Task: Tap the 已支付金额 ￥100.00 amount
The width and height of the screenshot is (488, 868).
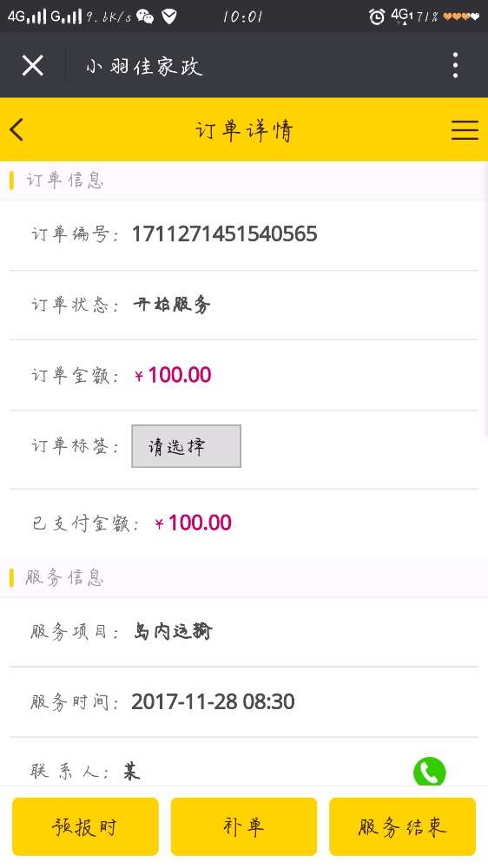Action: tap(193, 523)
